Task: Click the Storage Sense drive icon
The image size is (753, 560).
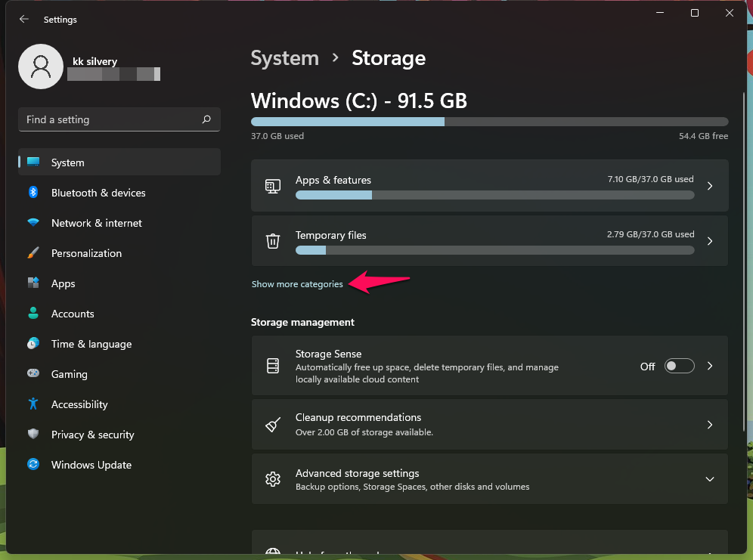Action: [x=273, y=366]
